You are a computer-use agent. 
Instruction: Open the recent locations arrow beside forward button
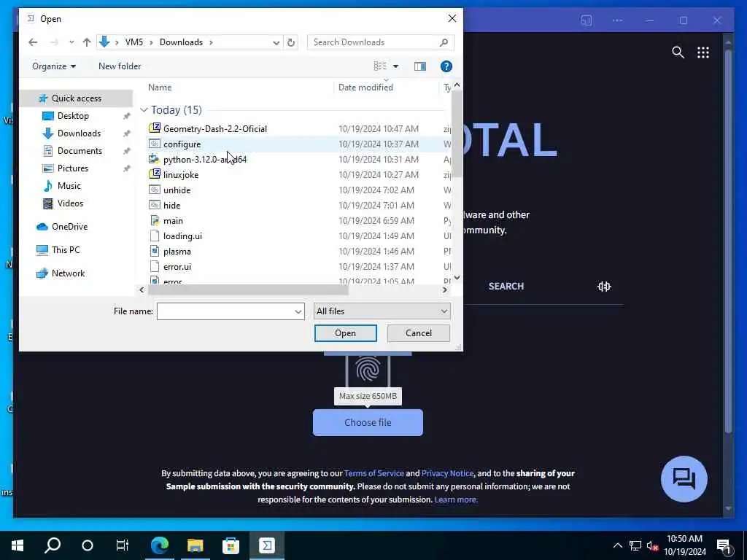coord(71,42)
